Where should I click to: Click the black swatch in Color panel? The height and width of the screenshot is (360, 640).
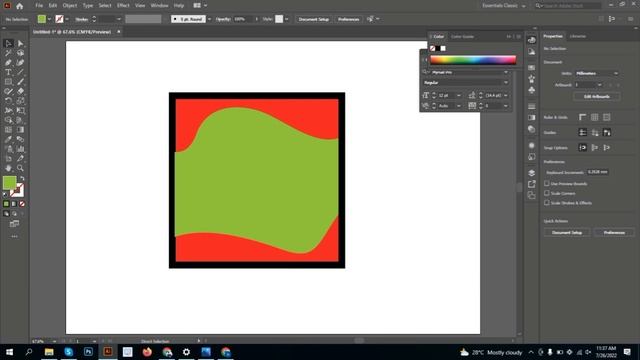coord(438,49)
